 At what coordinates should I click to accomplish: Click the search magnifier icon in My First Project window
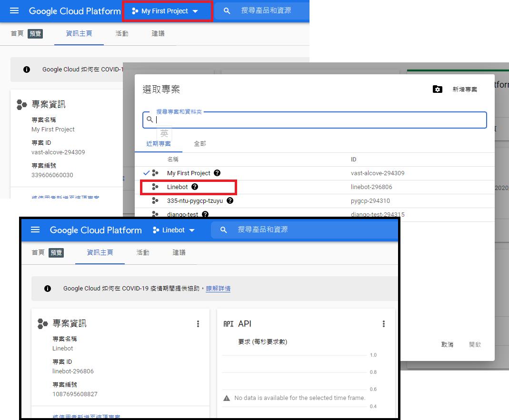coord(227,10)
